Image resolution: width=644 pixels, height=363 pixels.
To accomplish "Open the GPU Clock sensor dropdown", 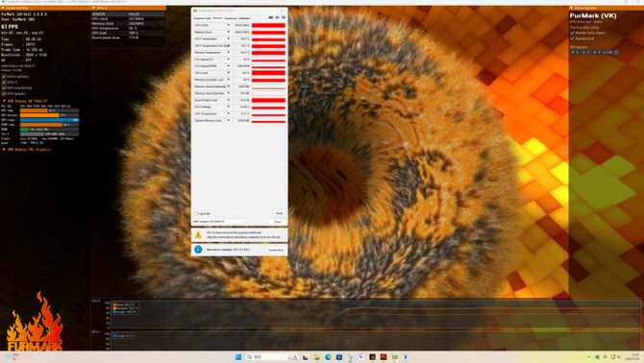I will (229, 25).
